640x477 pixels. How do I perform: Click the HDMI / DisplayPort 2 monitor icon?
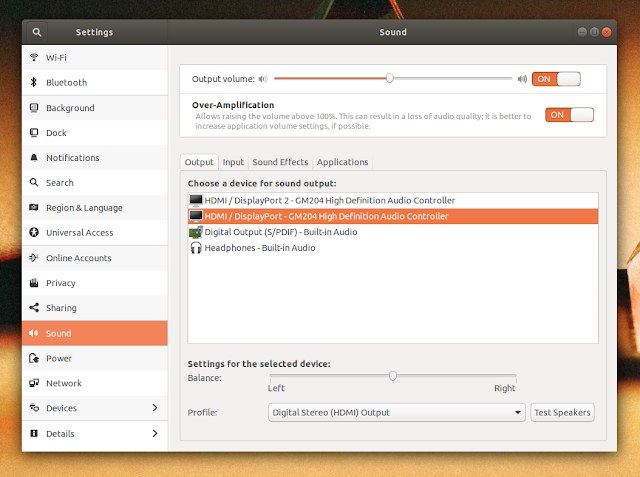(196, 200)
